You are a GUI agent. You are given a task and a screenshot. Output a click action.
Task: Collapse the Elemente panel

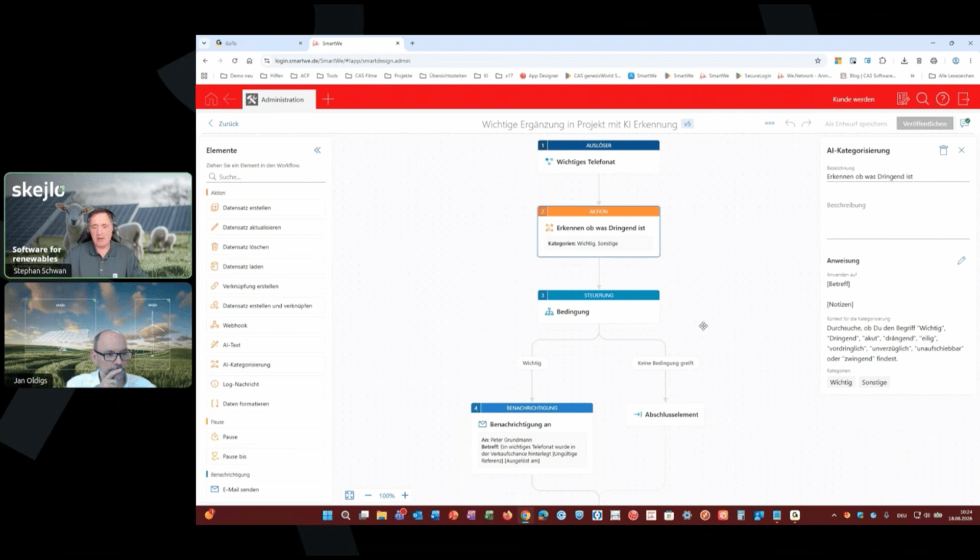pyautogui.click(x=317, y=150)
